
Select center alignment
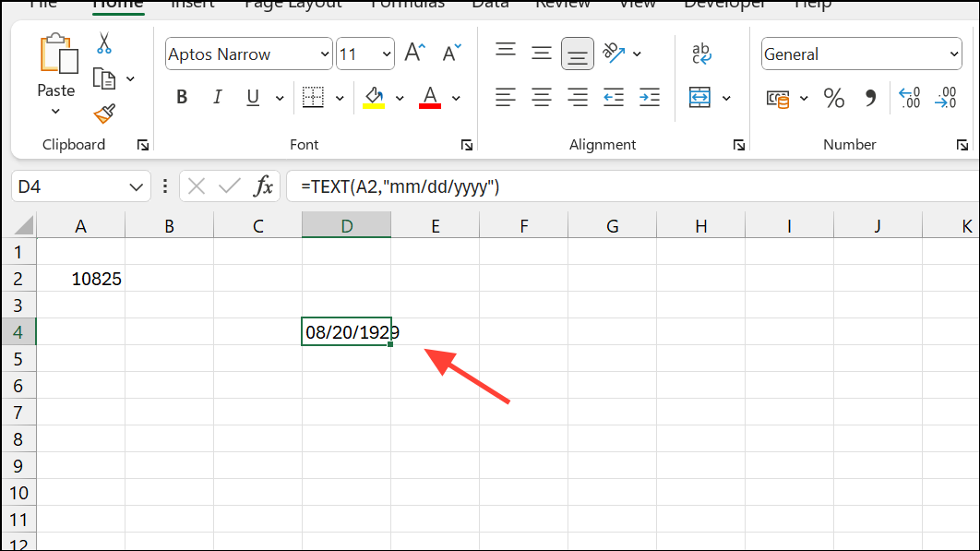click(542, 97)
